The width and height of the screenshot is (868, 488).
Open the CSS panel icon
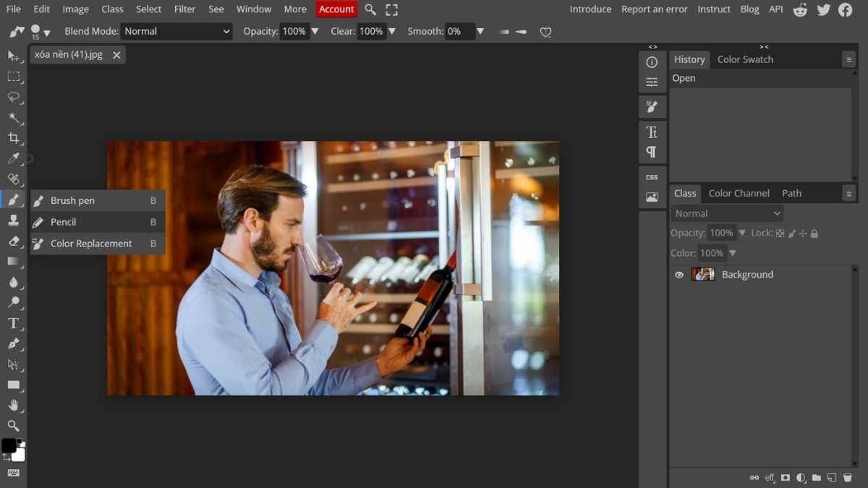(652, 177)
